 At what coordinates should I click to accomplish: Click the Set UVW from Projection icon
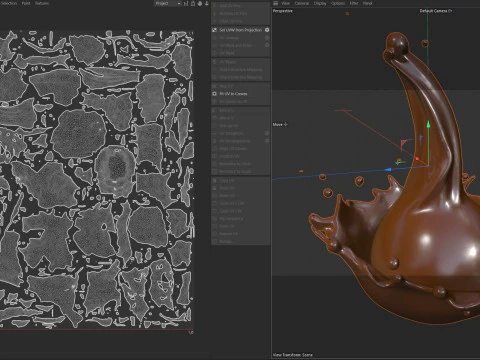point(214,30)
